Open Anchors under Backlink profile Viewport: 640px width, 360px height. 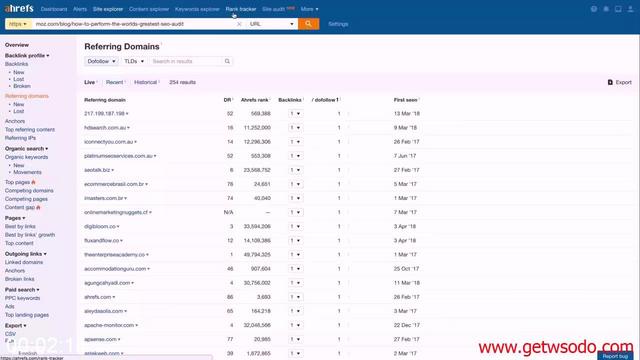(15, 121)
